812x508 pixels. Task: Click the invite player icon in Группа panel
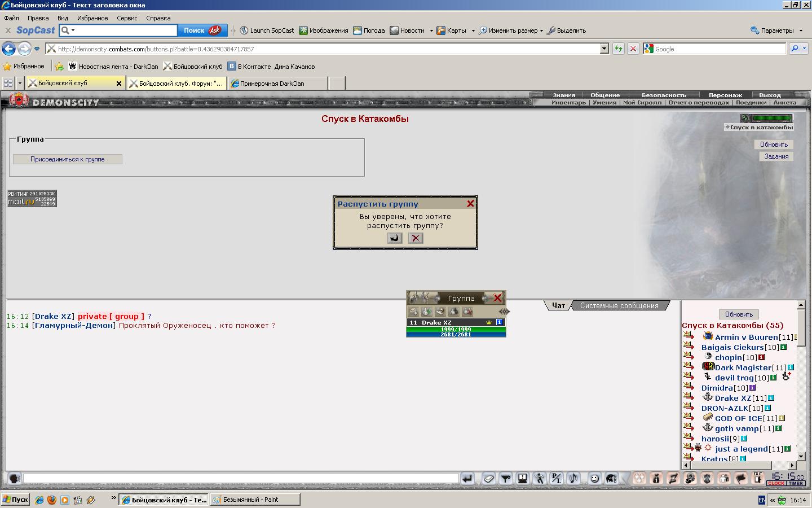point(427,312)
